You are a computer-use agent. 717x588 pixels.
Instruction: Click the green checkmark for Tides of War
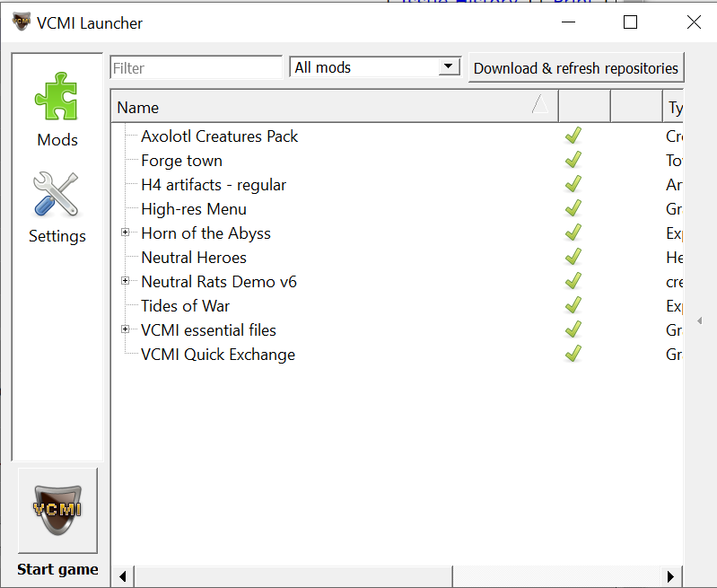(573, 306)
